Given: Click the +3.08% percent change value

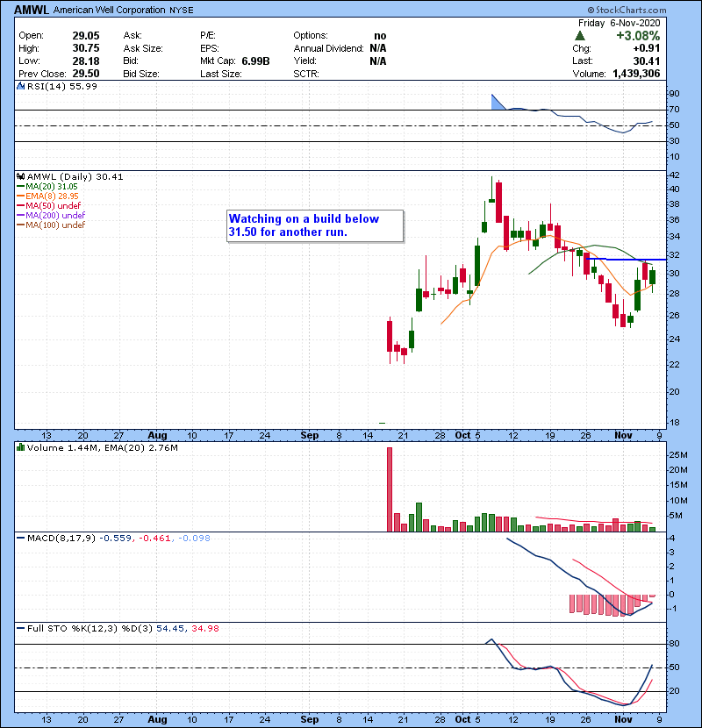Looking at the screenshot, I should [638, 36].
